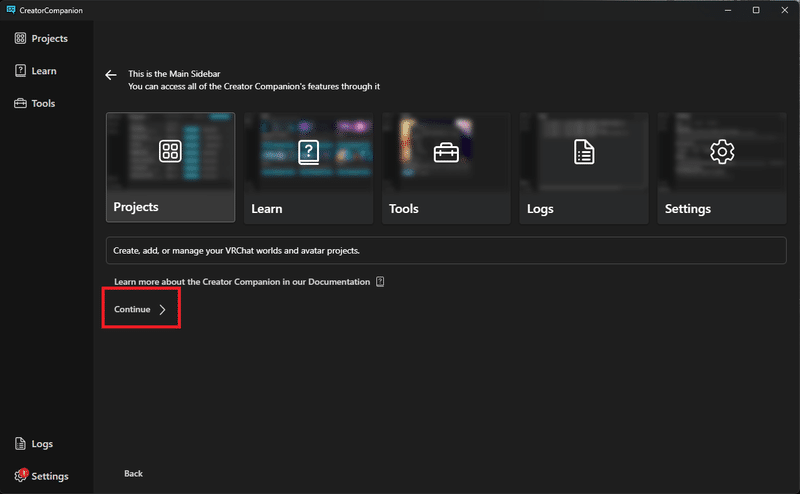The height and width of the screenshot is (494, 800).
Task: Click the CreatorCompanion app icon in title bar
Action: (11, 10)
